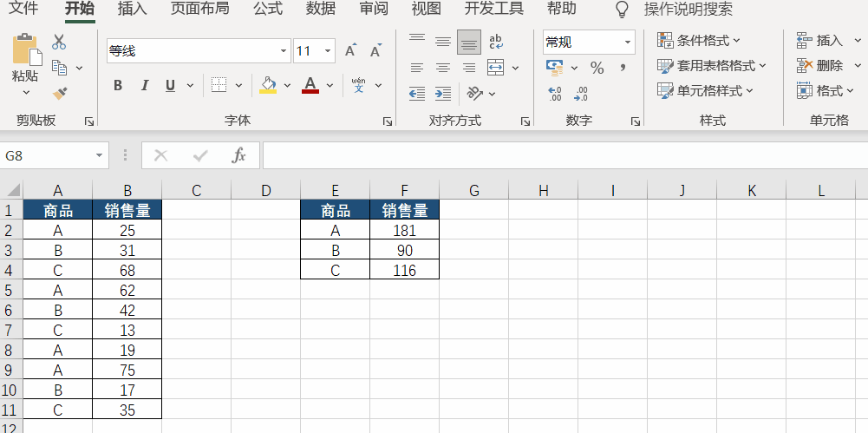868x433 pixels.
Task: Switch to 页面布局 tab
Action: pos(199,9)
